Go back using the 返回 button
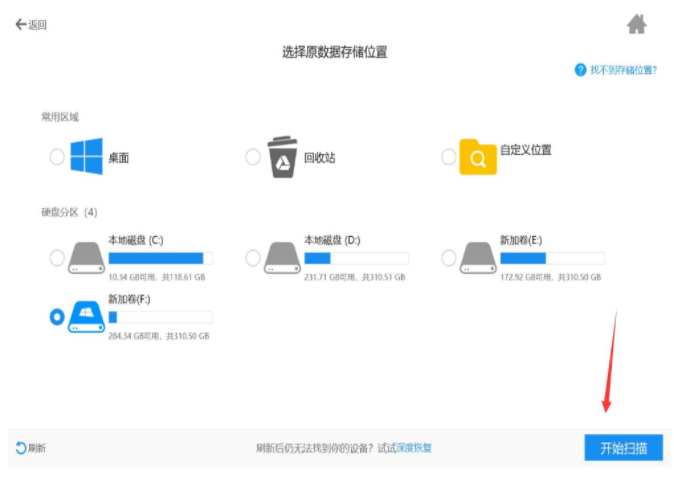The image size is (674, 481). pyautogui.click(x=31, y=24)
